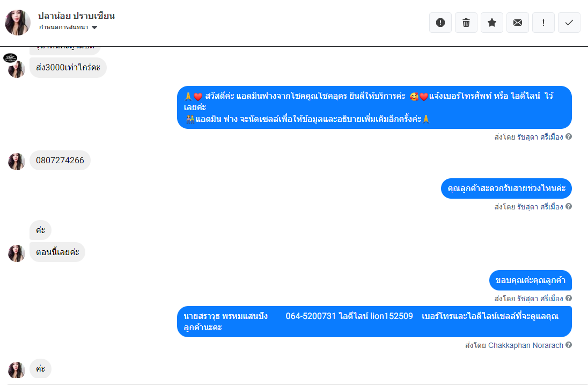This screenshot has height=385, width=588.
Task: Open the กำหนดการสนทนา dropdown arrow
Action: pyautogui.click(x=94, y=27)
